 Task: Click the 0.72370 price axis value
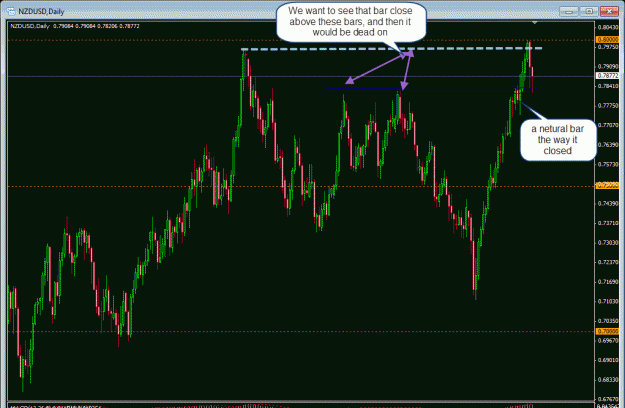tap(607, 262)
